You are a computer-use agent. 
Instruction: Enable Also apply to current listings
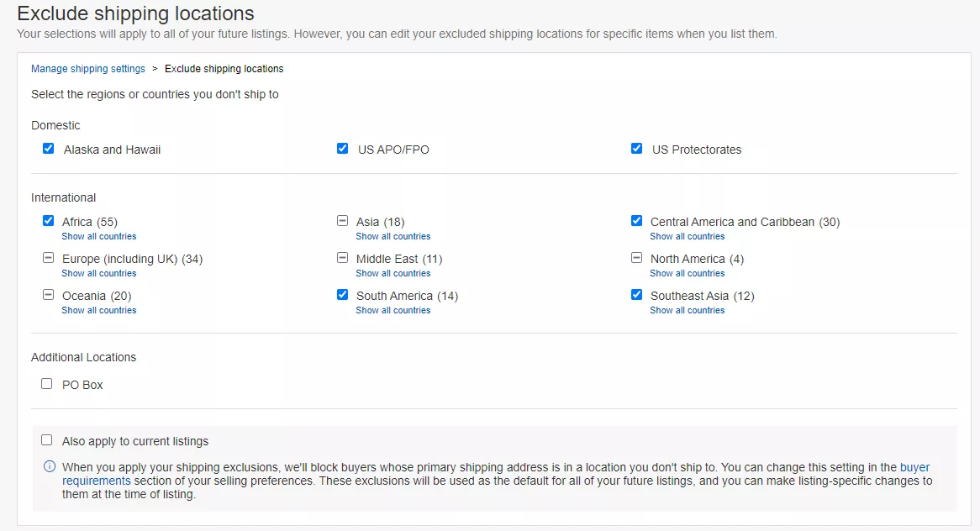[x=47, y=440]
